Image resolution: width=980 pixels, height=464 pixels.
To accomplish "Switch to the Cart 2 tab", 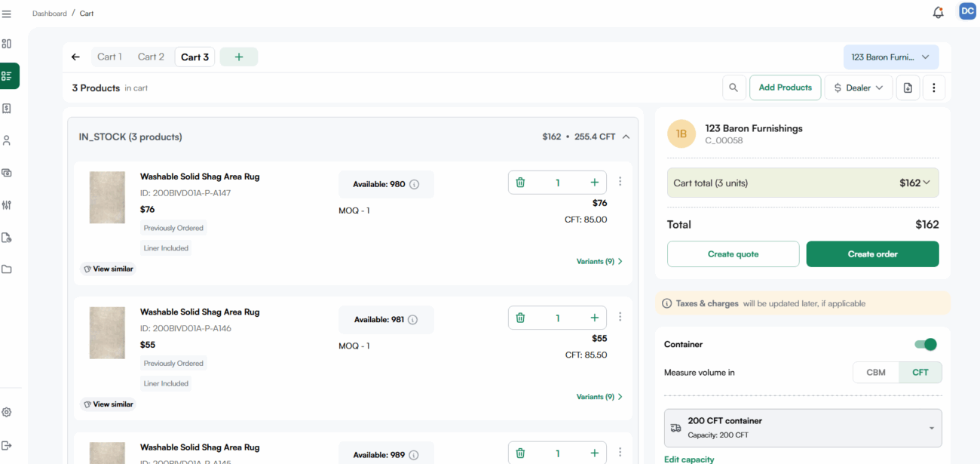I will pos(151,57).
